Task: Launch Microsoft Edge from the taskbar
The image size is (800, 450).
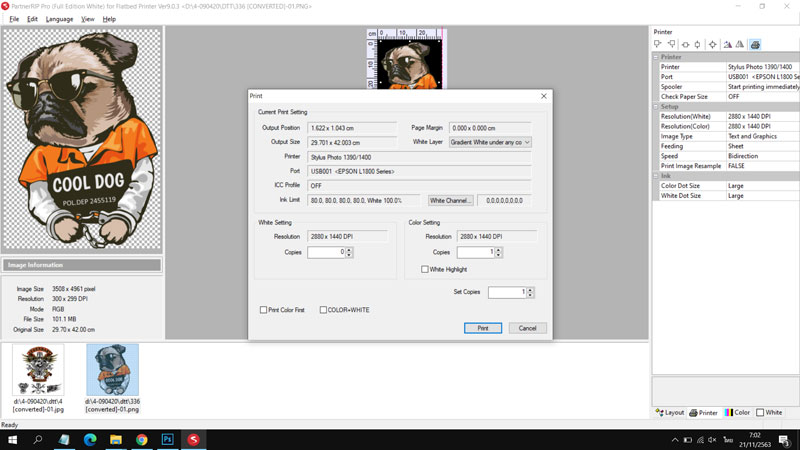Action: [x=90, y=439]
